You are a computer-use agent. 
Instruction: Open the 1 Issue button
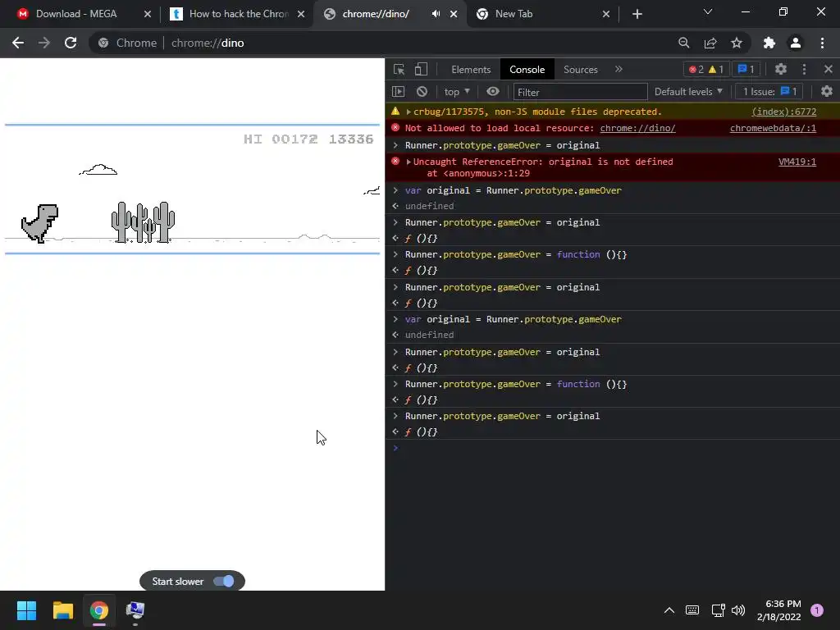click(769, 92)
